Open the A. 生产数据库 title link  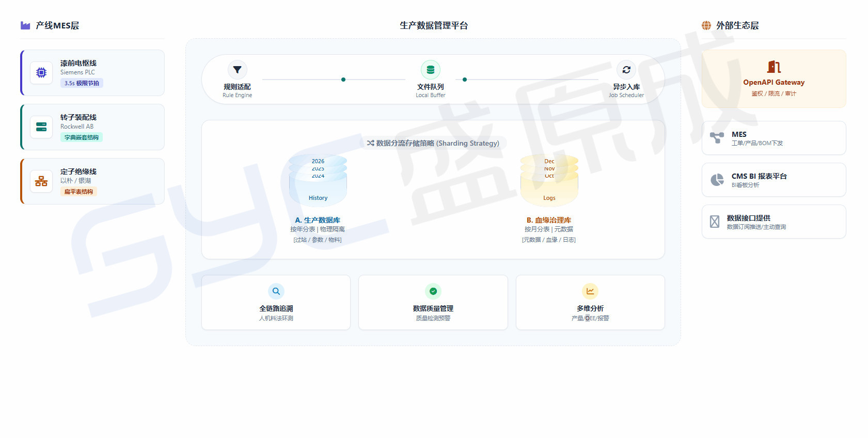coord(318,220)
